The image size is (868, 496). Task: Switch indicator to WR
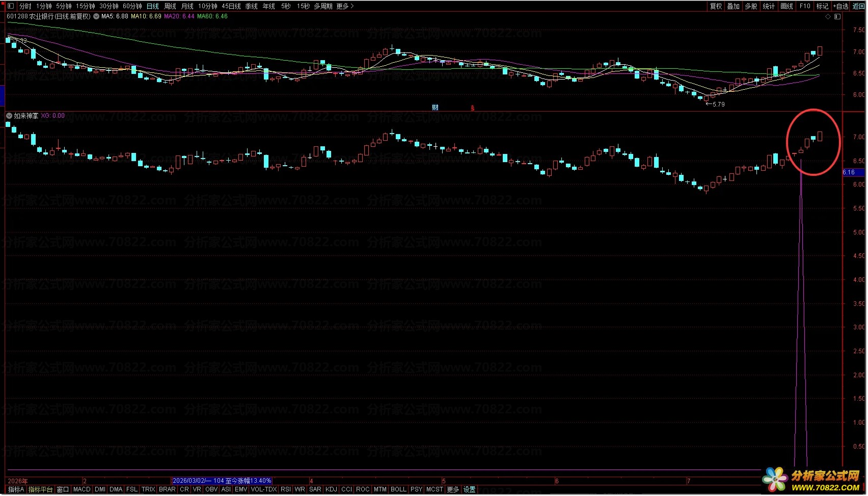tap(300, 489)
